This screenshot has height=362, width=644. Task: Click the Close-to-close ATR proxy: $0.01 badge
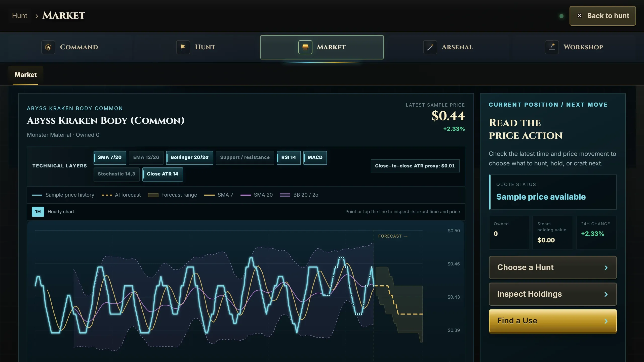pyautogui.click(x=415, y=166)
